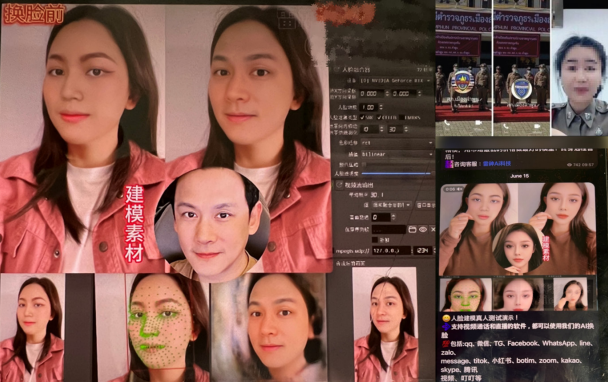
Task: Click the bottom-left pink jacket thumbnail
Action: click(x=32, y=328)
